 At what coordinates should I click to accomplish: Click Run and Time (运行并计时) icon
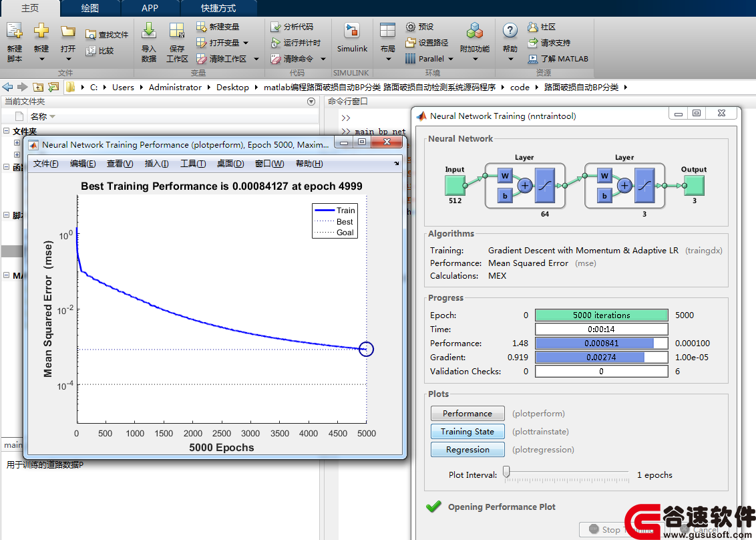click(x=276, y=43)
